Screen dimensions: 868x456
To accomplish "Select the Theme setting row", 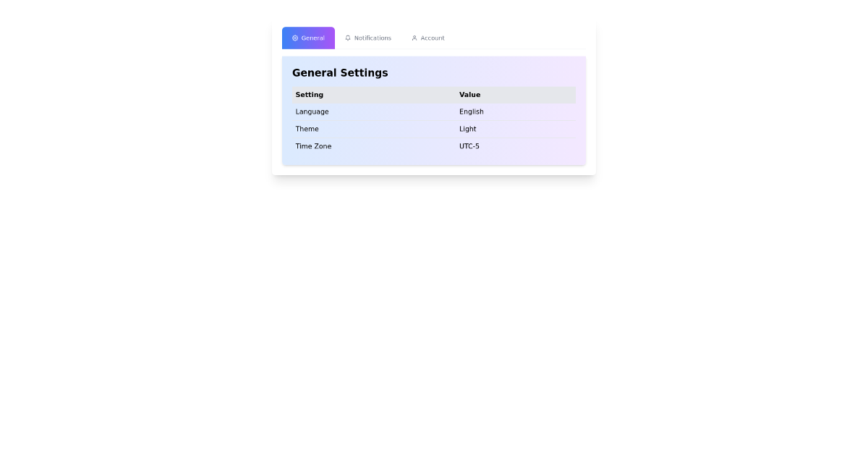I will 307,129.
